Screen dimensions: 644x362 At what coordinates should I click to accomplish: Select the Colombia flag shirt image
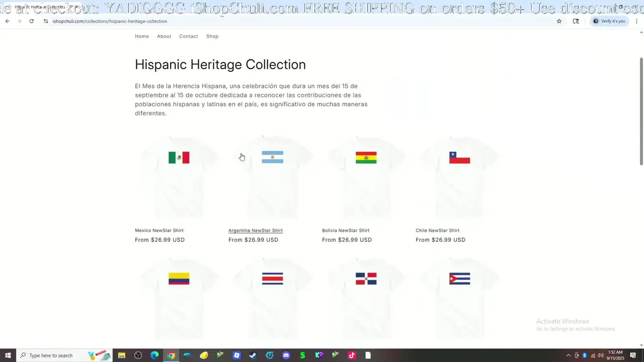pyautogui.click(x=179, y=299)
